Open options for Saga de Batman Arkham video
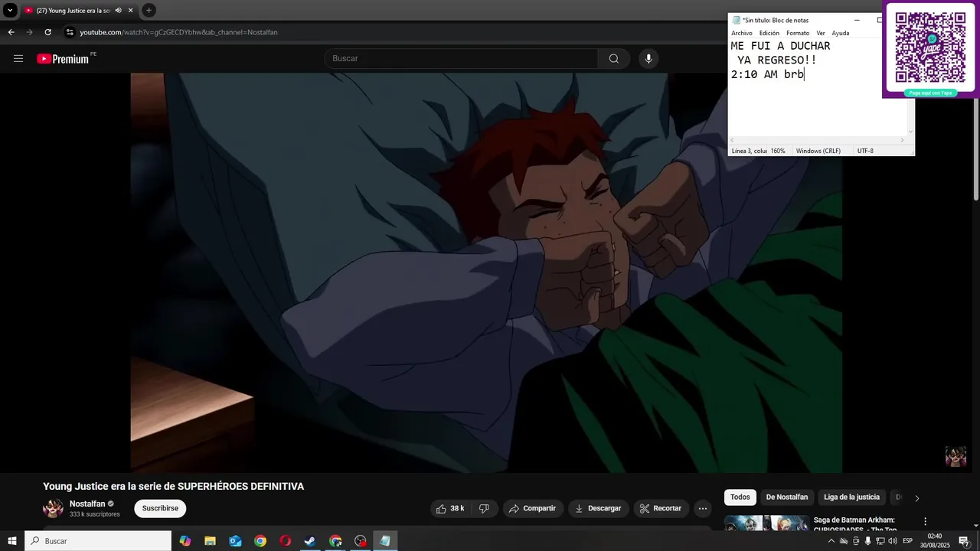980x551 pixels. (925, 521)
